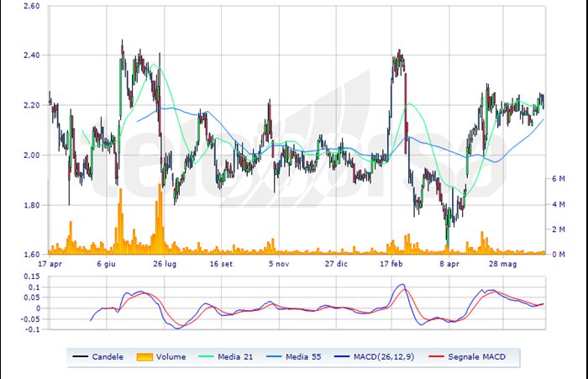This screenshot has height=379, width=588.
Task: Select the 6 giu date label
Action: [106, 264]
